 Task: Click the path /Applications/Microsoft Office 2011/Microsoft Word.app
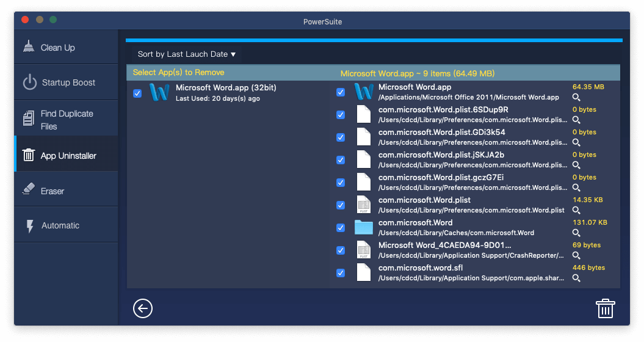coord(469,98)
